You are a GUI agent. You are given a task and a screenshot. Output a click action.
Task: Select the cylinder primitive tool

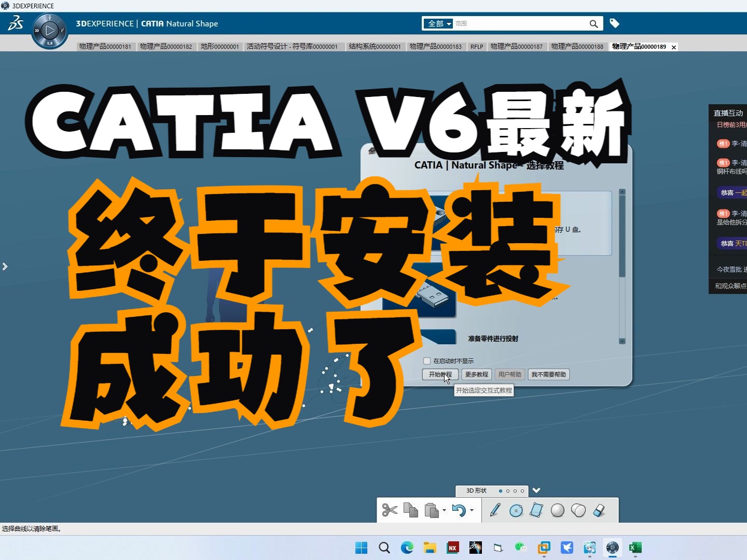(x=578, y=510)
